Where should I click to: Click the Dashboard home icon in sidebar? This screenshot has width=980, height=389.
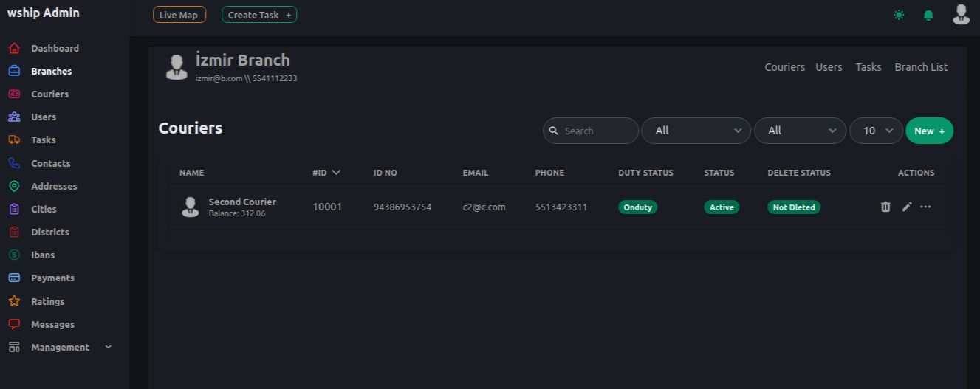coord(14,48)
